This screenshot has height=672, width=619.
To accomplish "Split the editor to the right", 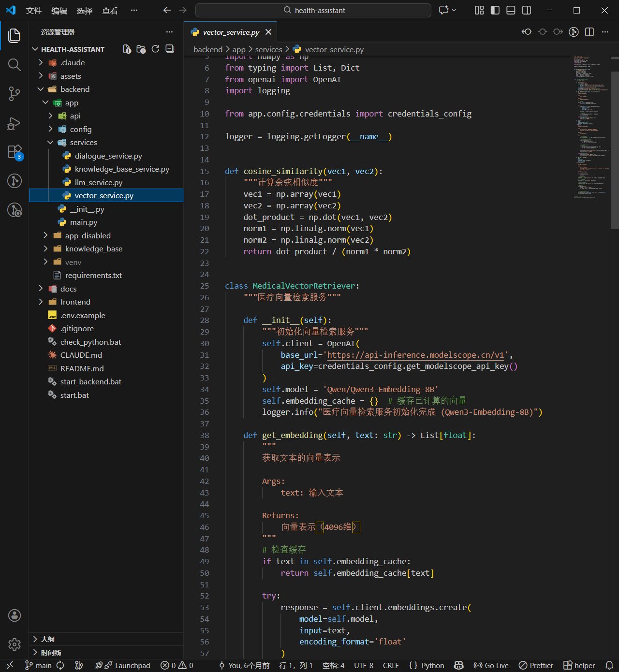I will [590, 32].
